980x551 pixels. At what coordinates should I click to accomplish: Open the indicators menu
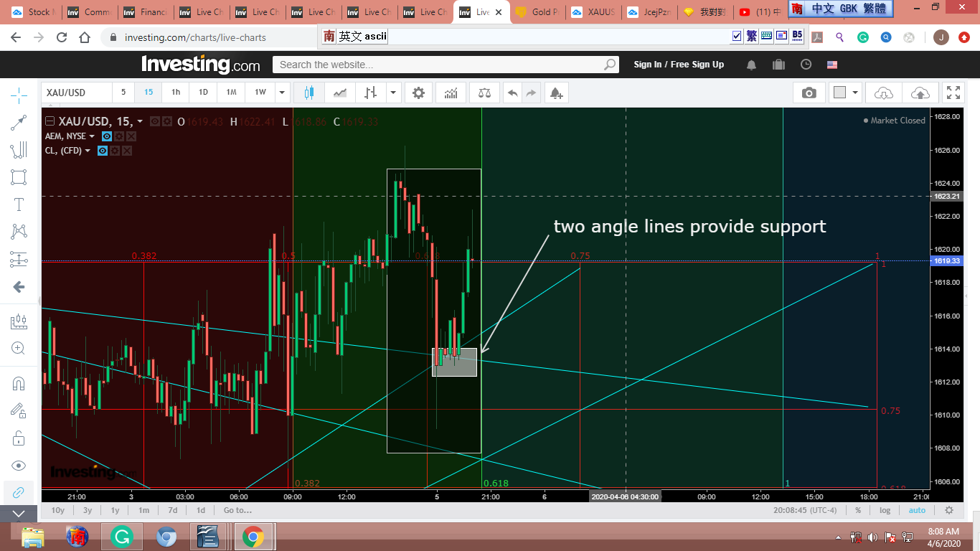click(x=451, y=93)
